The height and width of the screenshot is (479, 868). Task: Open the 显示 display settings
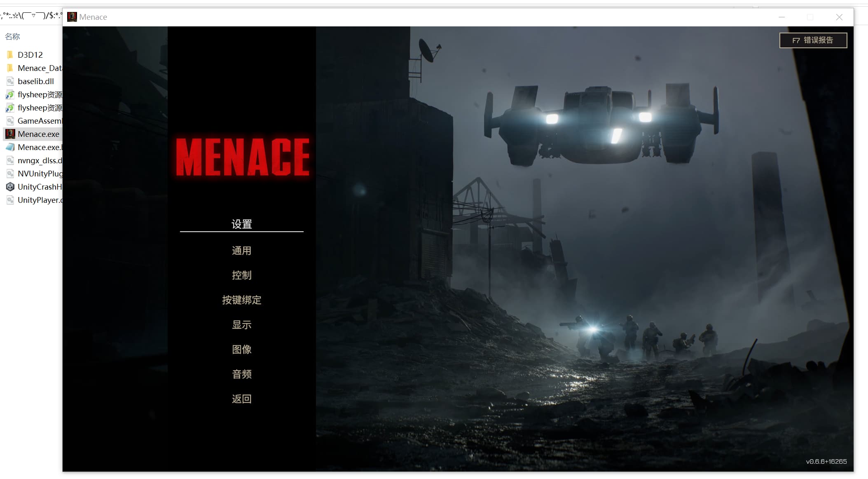tap(241, 325)
